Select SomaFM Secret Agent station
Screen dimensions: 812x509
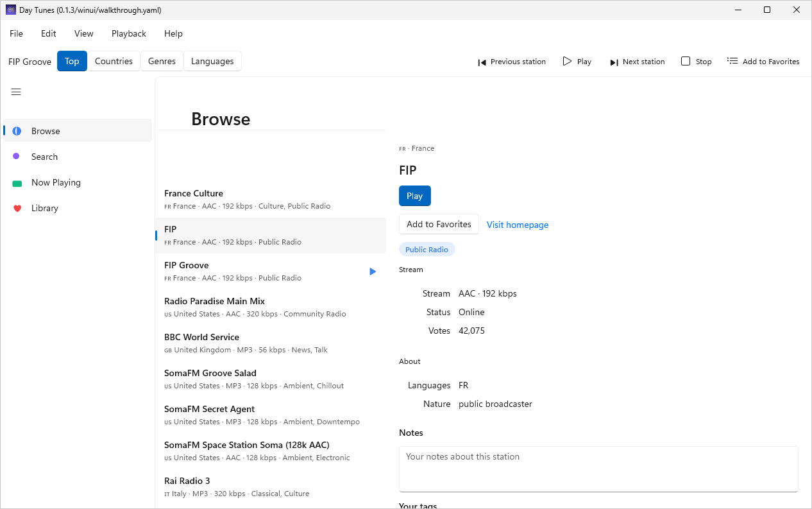271,415
